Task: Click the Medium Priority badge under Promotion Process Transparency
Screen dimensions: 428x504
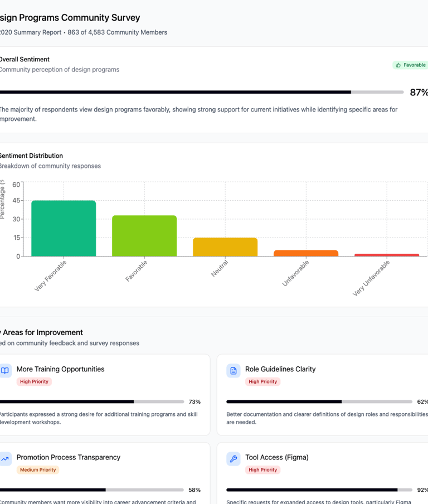Action: [38, 470]
